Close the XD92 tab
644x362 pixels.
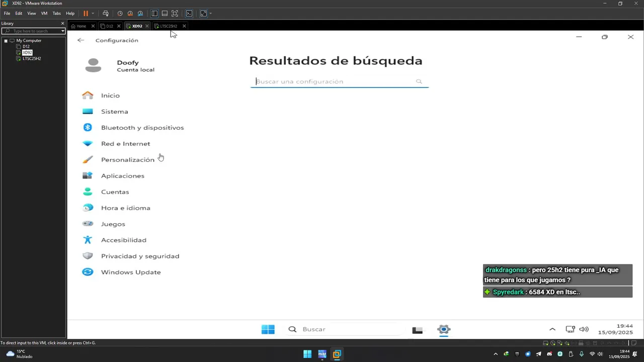(x=147, y=26)
